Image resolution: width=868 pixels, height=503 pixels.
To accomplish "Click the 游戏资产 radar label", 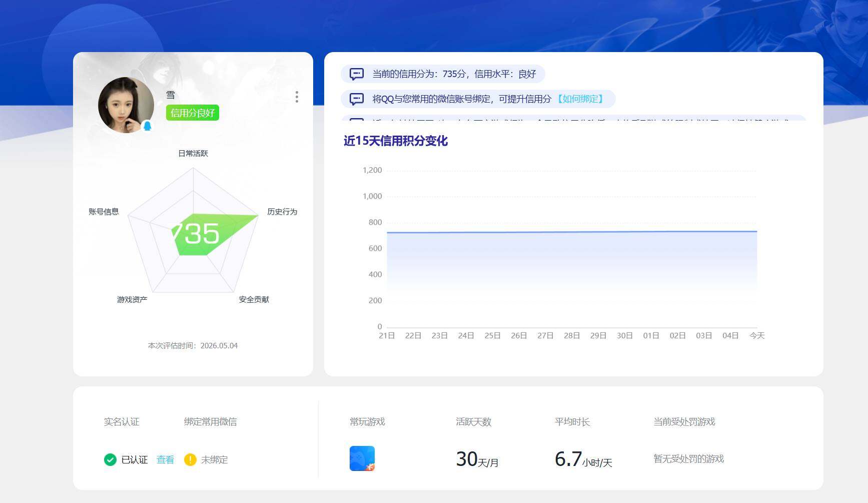I will point(132,300).
